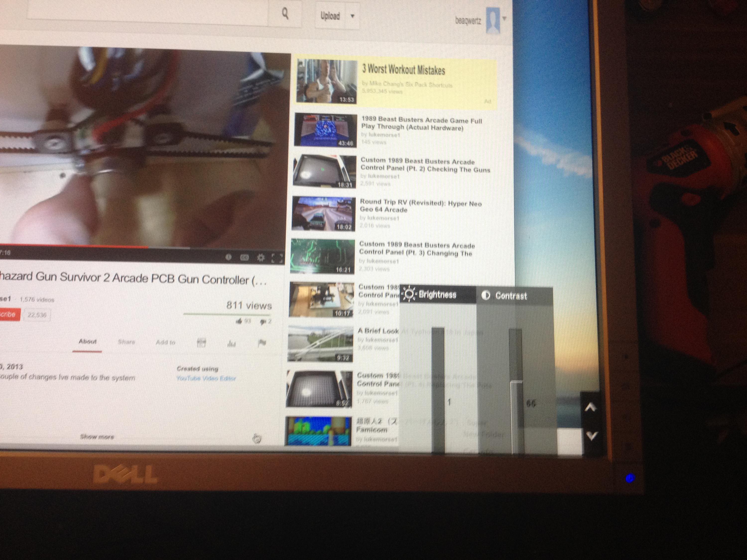
Task: Click the search magnifier button
Action: point(285,14)
